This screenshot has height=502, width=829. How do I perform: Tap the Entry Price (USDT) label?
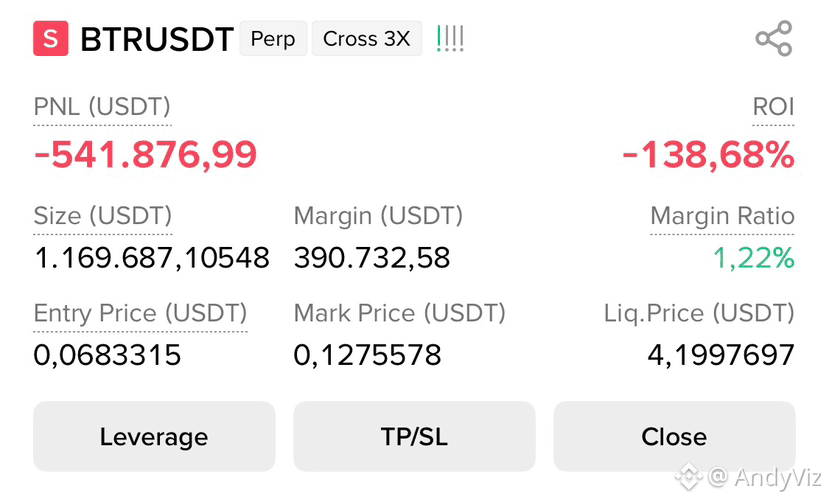(140, 313)
